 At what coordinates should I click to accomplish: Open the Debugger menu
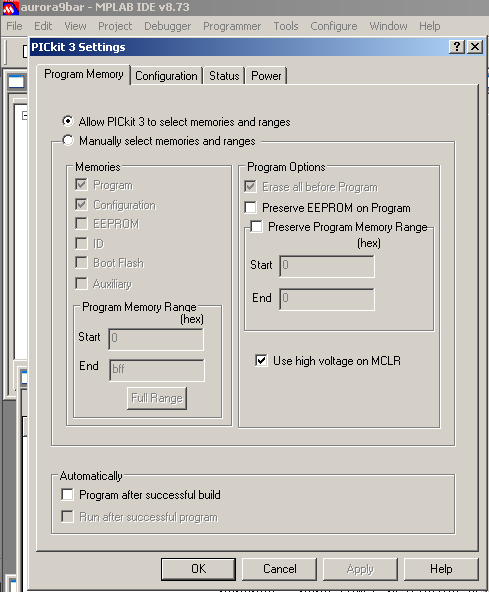pos(168,26)
